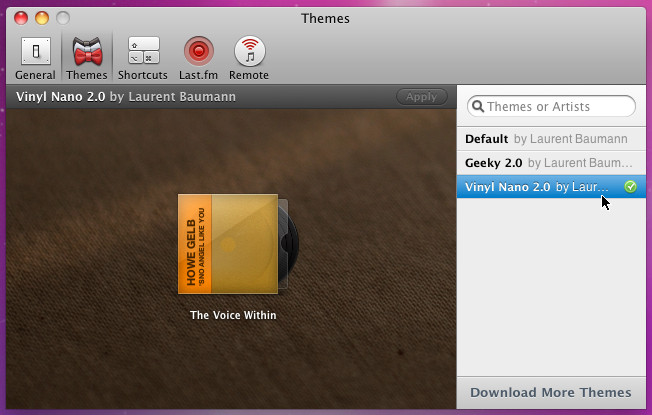Open the Remote preferences pane
The height and width of the screenshot is (415, 652).
pos(249,58)
